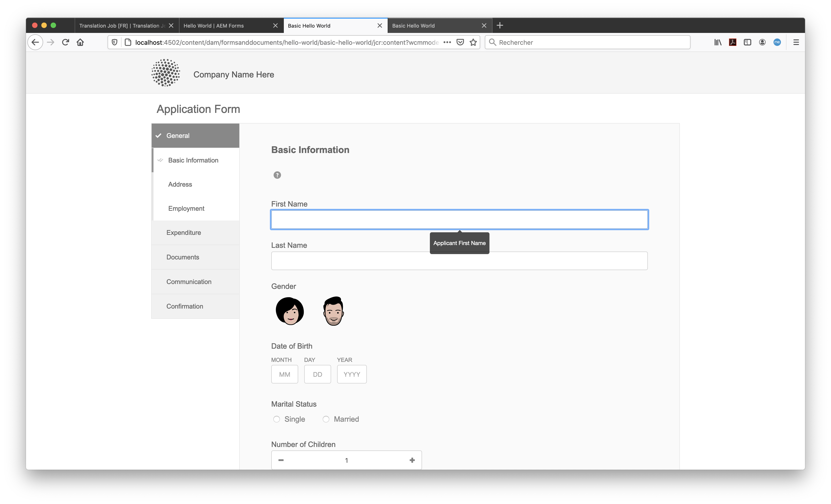This screenshot has height=504, width=831.
Task: Select the Married radio button
Action: pos(326,419)
